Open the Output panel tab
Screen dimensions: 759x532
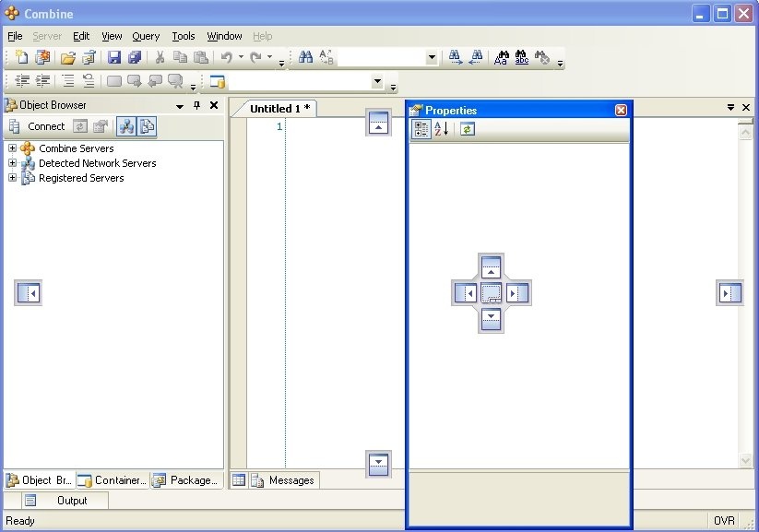click(65, 501)
